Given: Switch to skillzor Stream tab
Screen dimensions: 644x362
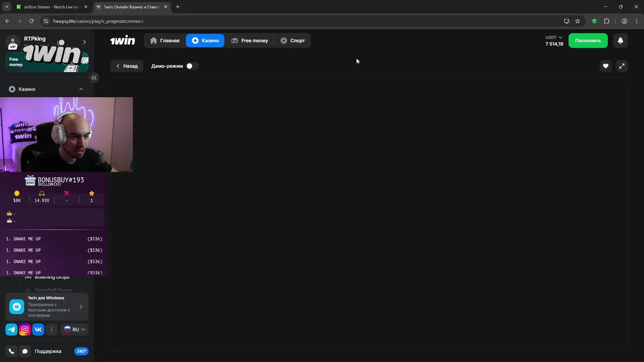Looking at the screenshot, I should [x=50, y=7].
